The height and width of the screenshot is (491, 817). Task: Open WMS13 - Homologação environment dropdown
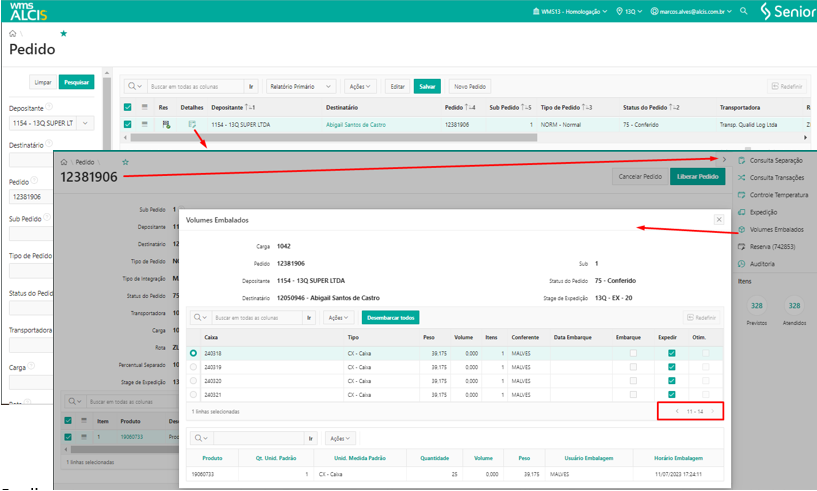pos(570,11)
